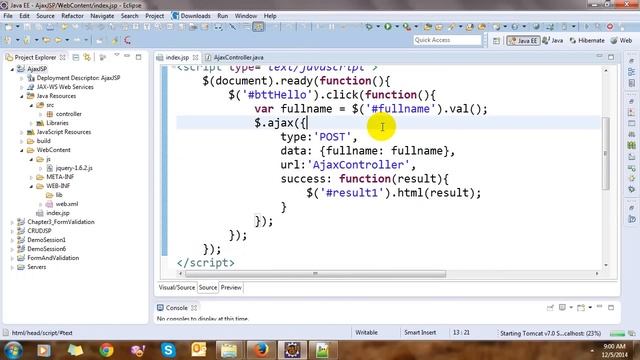Screen dimensions: 640x360
Task: Open the Navigate menu
Action: (102, 16)
